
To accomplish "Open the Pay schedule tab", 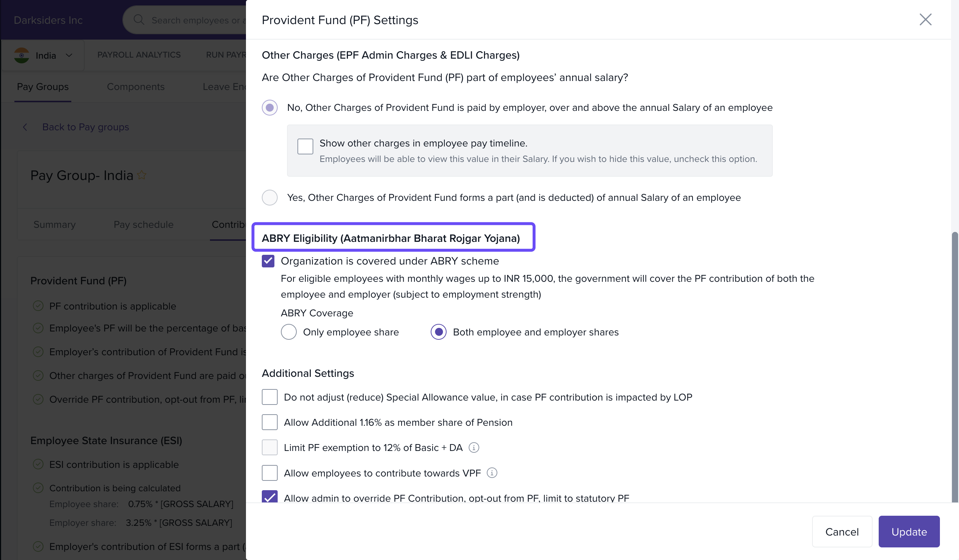I will 143,225.
